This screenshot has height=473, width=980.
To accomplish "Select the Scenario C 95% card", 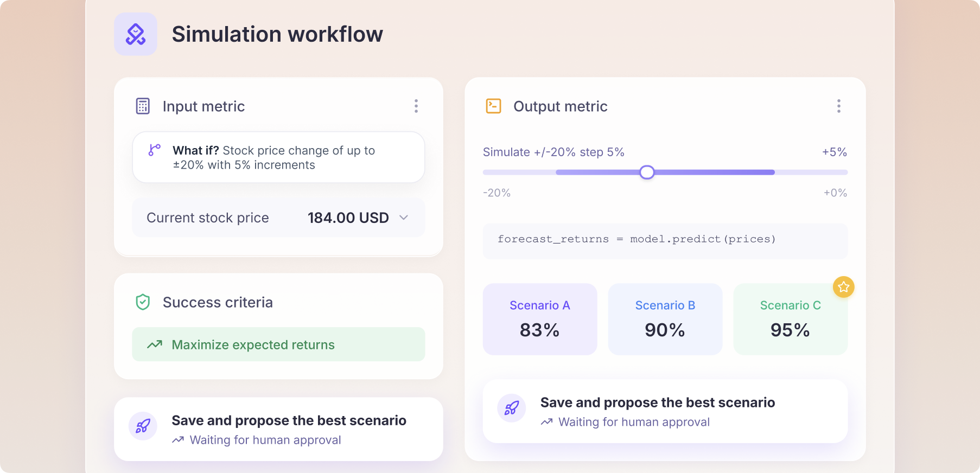I will tap(791, 319).
